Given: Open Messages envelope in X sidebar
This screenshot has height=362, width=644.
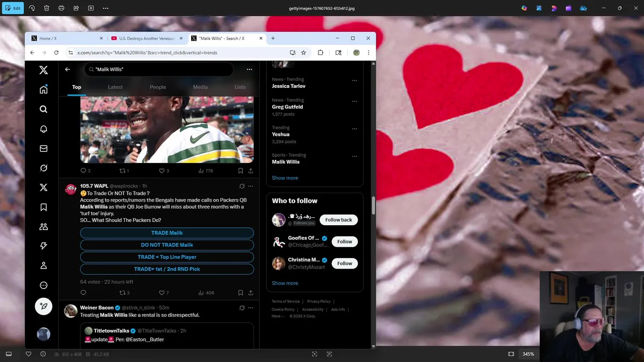Looking at the screenshot, I should (x=44, y=148).
